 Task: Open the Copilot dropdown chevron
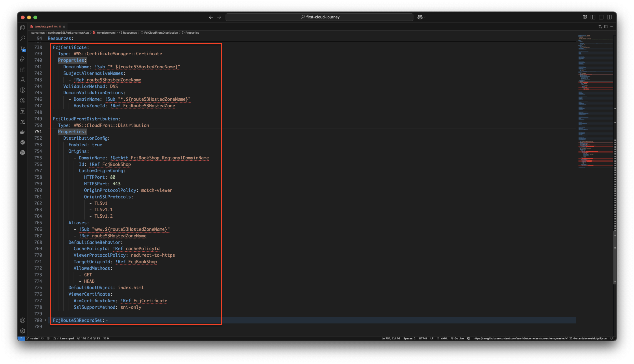click(424, 17)
